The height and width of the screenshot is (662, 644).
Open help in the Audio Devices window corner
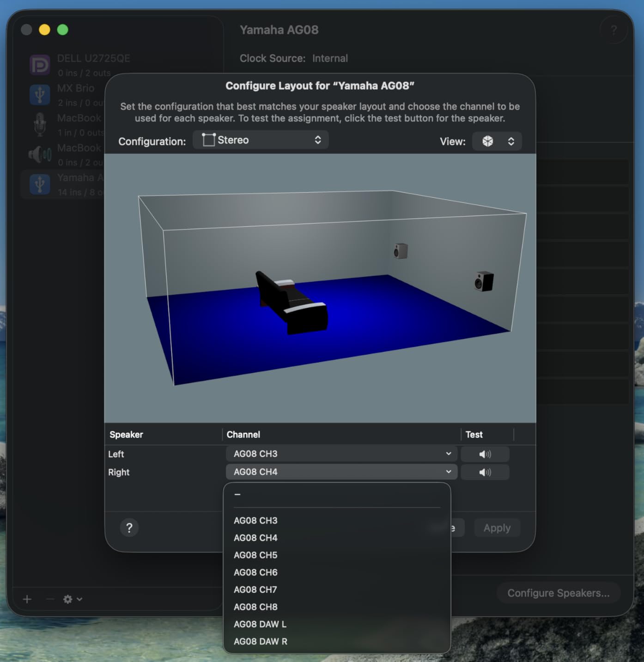[614, 30]
